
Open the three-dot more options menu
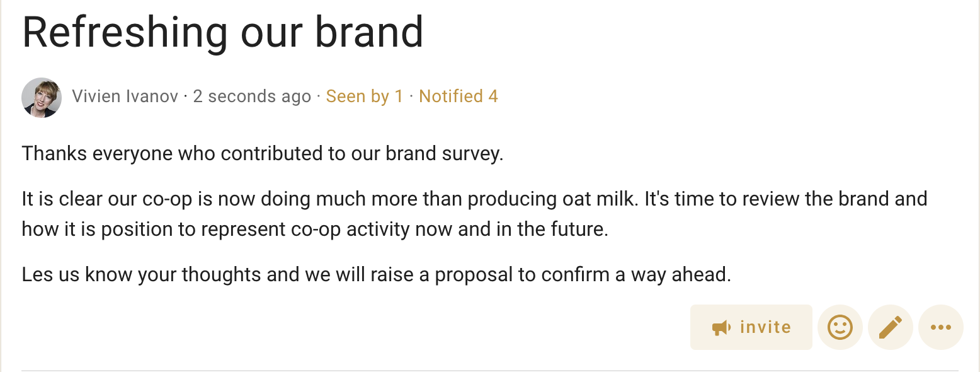[x=940, y=327]
